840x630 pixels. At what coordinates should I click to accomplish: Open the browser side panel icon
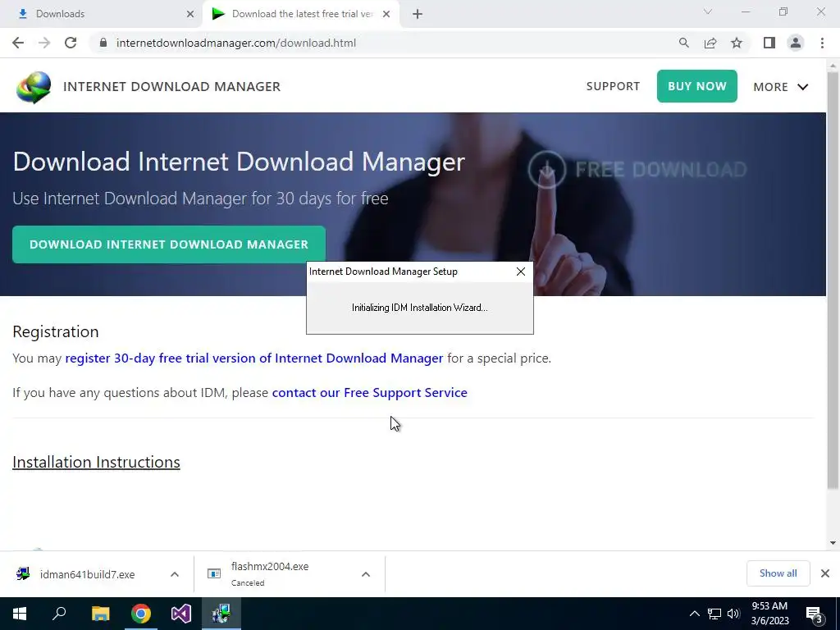(x=769, y=43)
